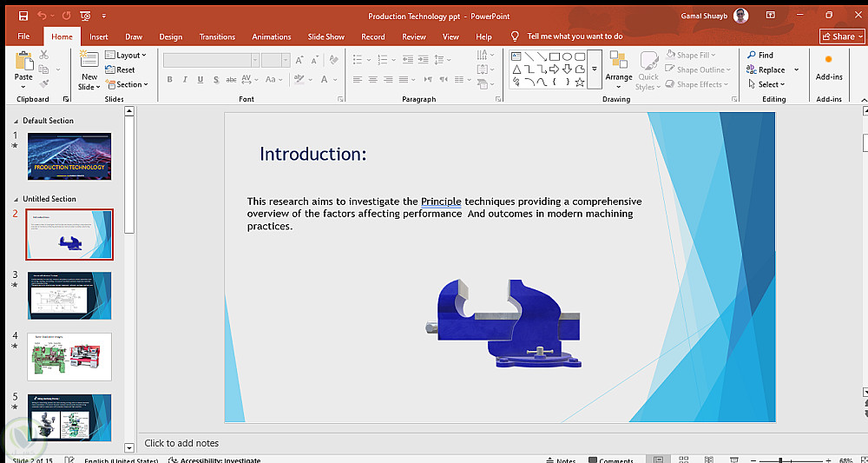
Task: Toggle Bold formatting
Action: tap(170, 80)
